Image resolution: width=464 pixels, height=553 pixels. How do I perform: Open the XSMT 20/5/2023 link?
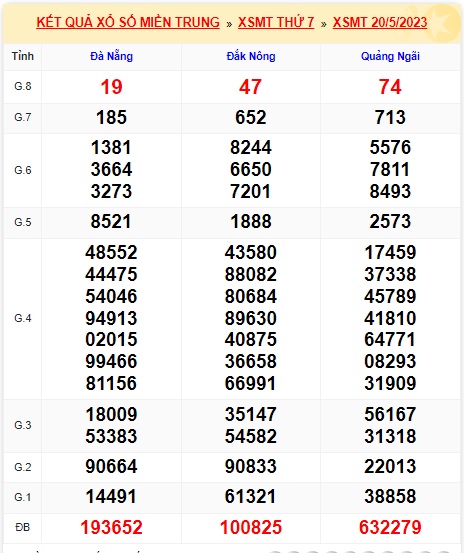(380, 23)
